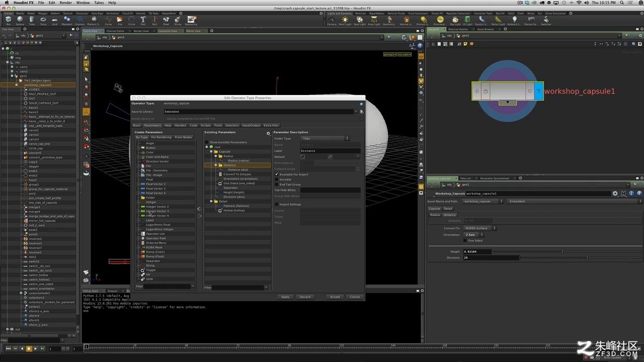Click right arrow to add selected parameter
Image resolution: width=644 pixels, height=362 pixels.
[x=199, y=209]
